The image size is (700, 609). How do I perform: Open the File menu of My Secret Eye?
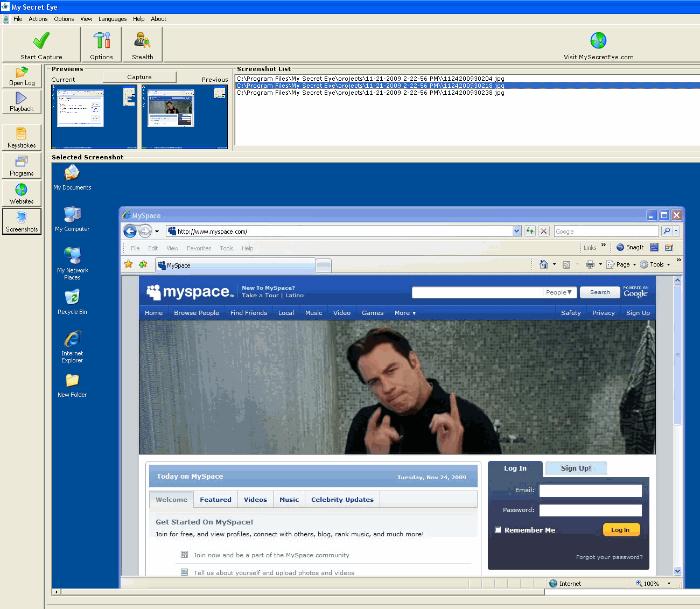coord(18,19)
